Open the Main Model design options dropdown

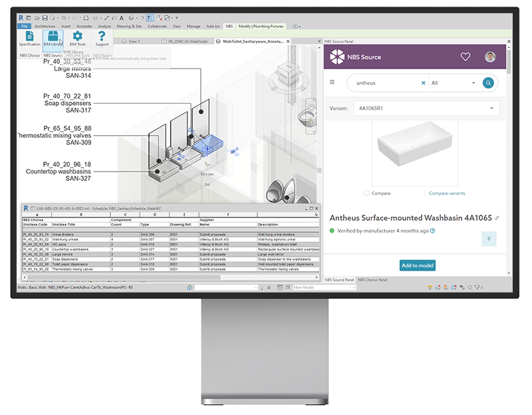point(324,287)
